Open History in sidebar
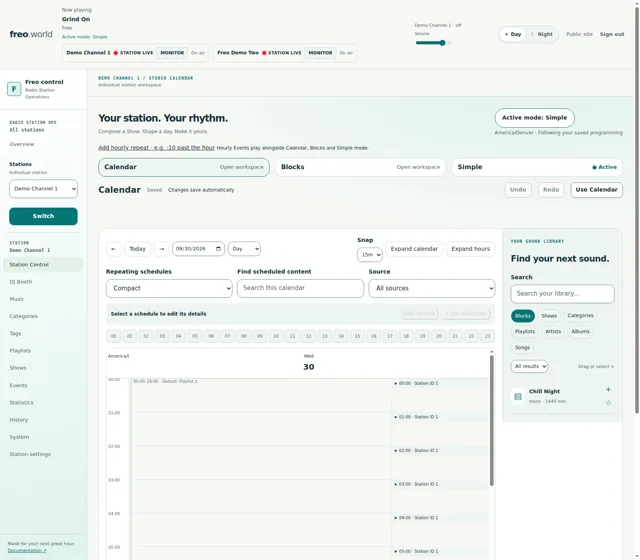The image size is (640, 560). click(x=19, y=420)
